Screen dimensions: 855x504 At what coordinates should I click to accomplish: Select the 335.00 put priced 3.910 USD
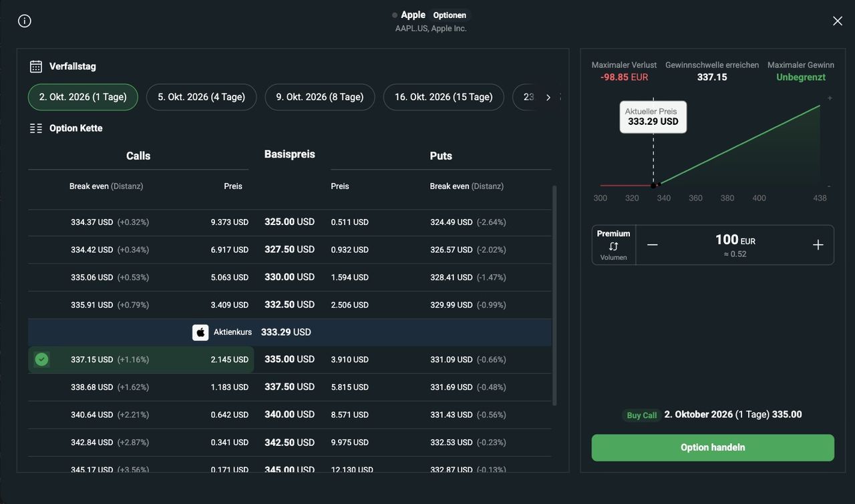[440, 360]
